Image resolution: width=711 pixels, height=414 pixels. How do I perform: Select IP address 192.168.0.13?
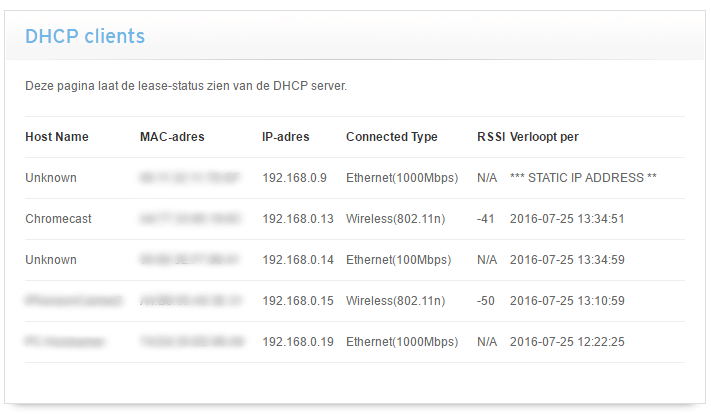[x=297, y=219]
